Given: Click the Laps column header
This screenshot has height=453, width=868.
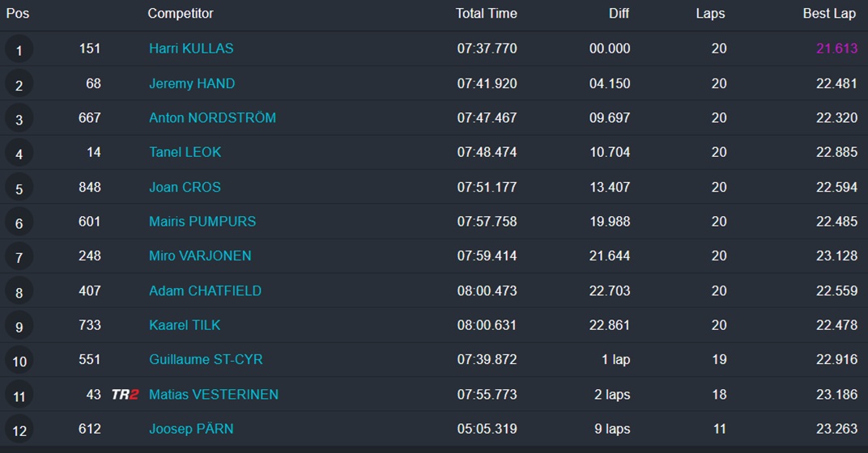Looking at the screenshot, I should 710,14.
